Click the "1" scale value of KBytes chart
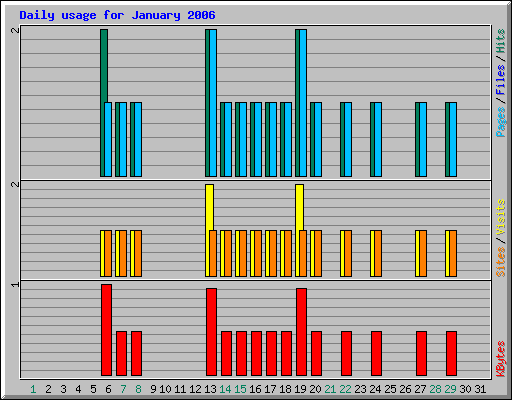 coord(15,284)
